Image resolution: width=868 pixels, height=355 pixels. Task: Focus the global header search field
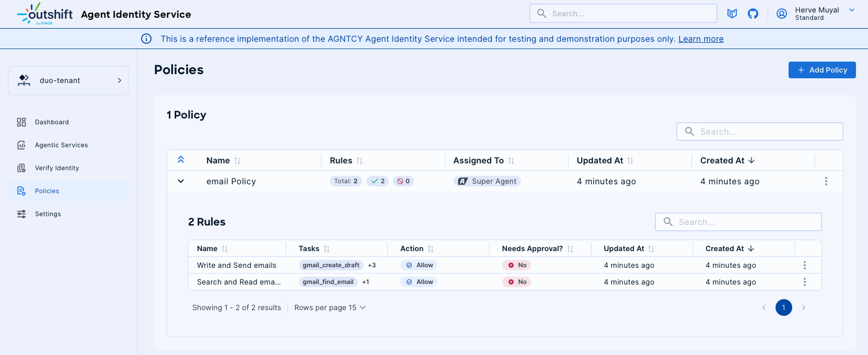pyautogui.click(x=623, y=14)
